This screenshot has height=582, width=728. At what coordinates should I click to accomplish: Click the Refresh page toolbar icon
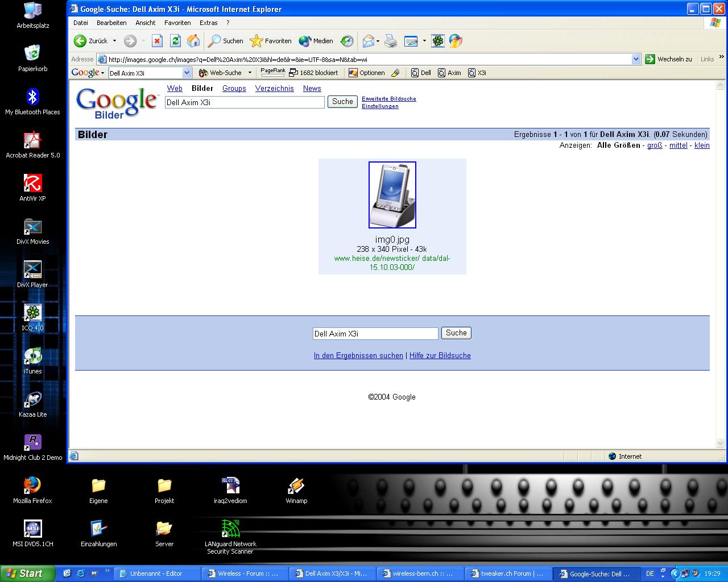click(x=175, y=41)
